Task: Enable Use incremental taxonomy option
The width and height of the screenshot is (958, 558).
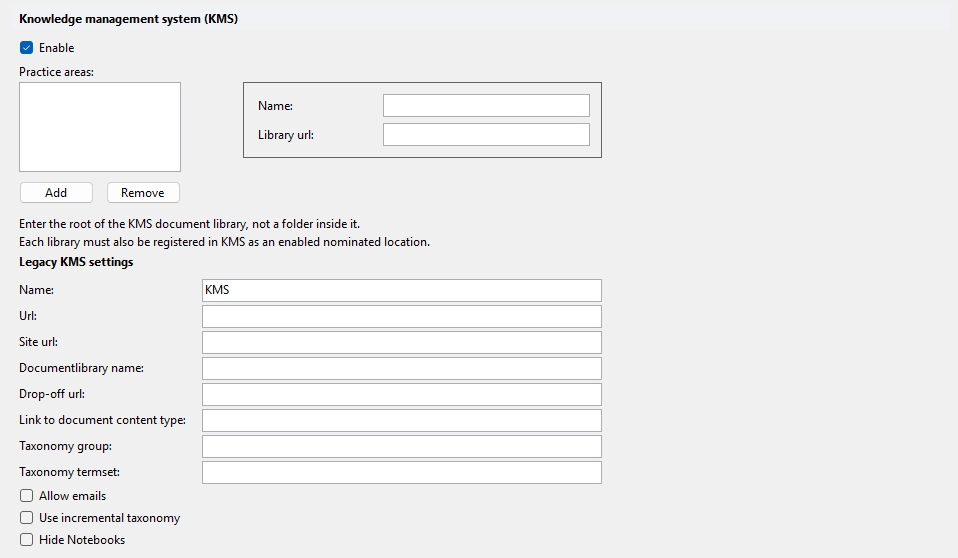Action: pos(26,518)
